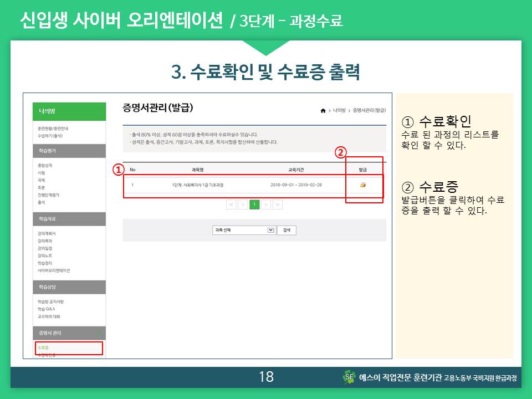Click 나의방 breadcrumb link
532x399 pixels.
click(x=339, y=111)
